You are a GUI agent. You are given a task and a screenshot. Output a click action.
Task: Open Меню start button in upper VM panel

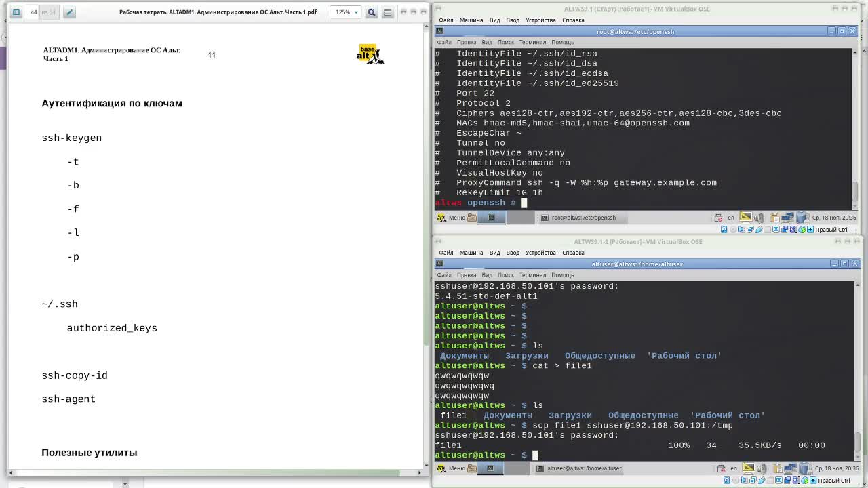(451, 218)
